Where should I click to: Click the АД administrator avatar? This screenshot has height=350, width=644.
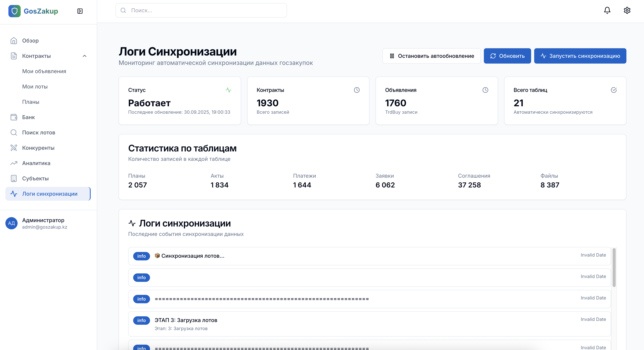pyautogui.click(x=11, y=223)
